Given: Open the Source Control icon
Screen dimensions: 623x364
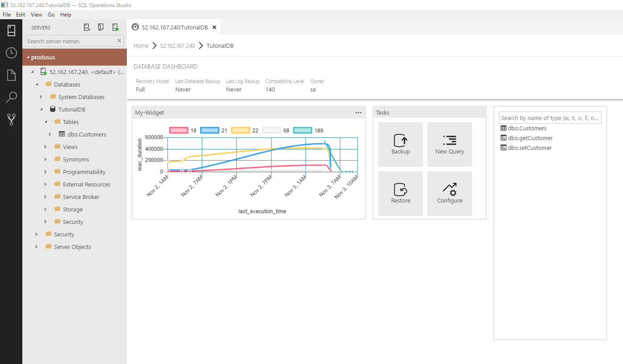Looking at the screenshot, I should click(11, 119).
